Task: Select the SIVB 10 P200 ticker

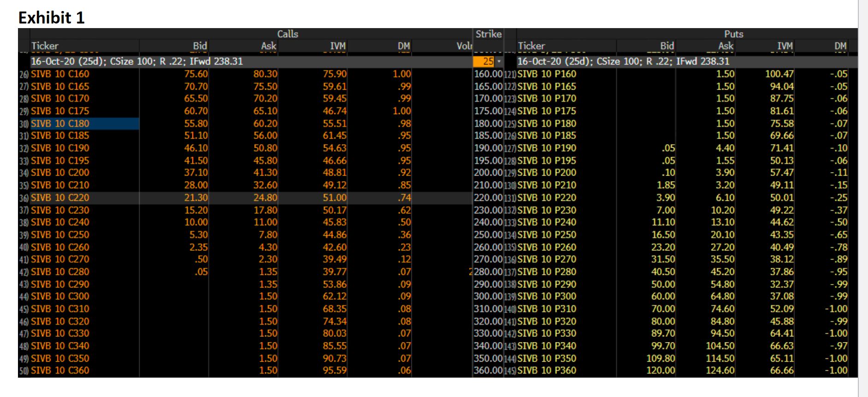Action: 547,173
